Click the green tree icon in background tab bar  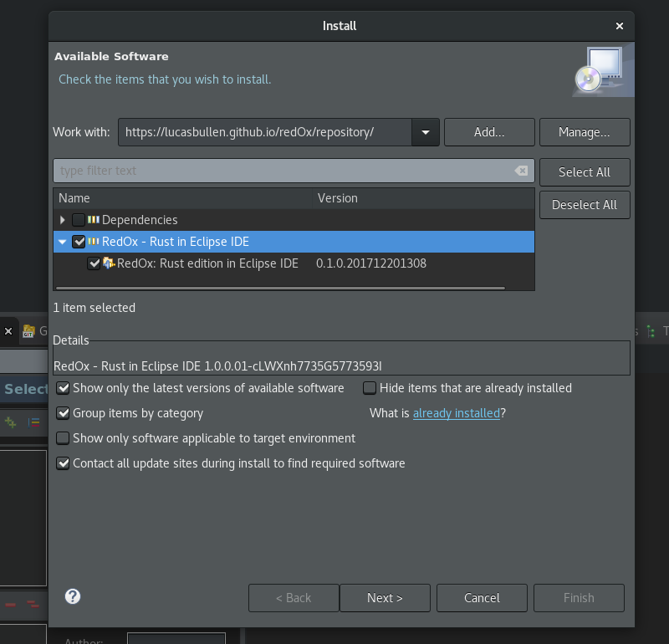651,331
